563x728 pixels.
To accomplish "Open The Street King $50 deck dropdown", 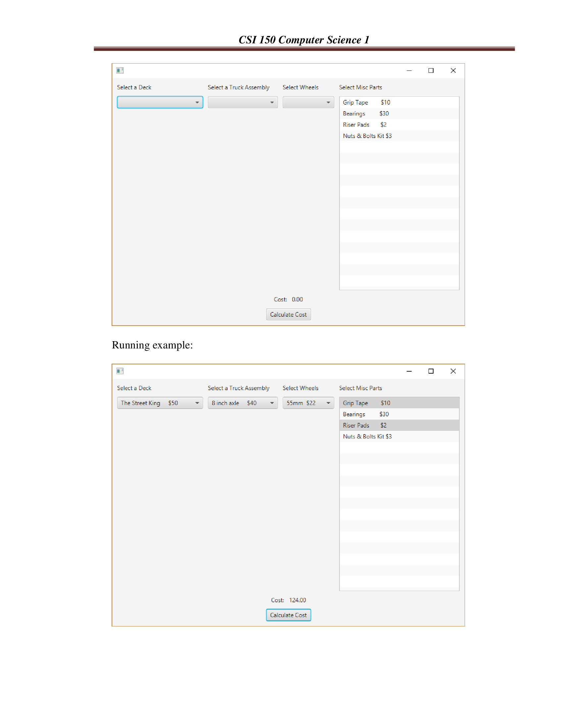I will pos(159,403).
